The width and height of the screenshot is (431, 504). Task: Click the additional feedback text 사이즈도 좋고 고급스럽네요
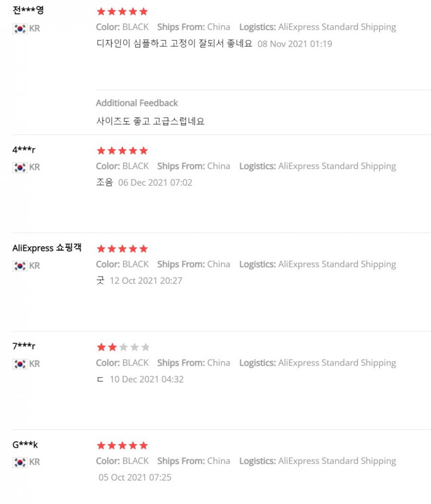[x=150, y=121]
